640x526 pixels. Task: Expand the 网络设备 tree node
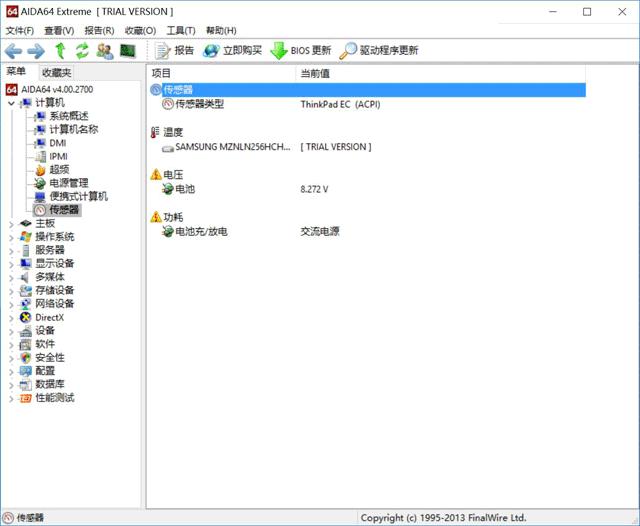click(11, 305)
